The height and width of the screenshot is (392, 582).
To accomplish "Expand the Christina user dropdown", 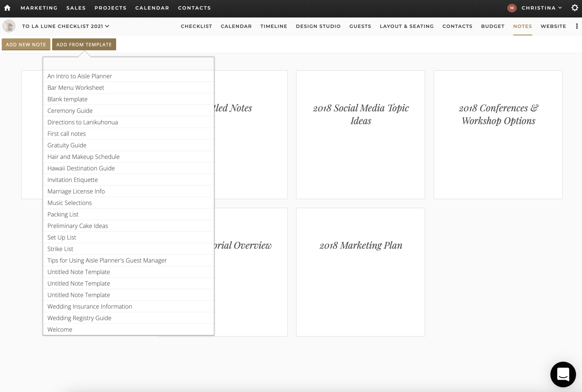I will click(542, 8).
